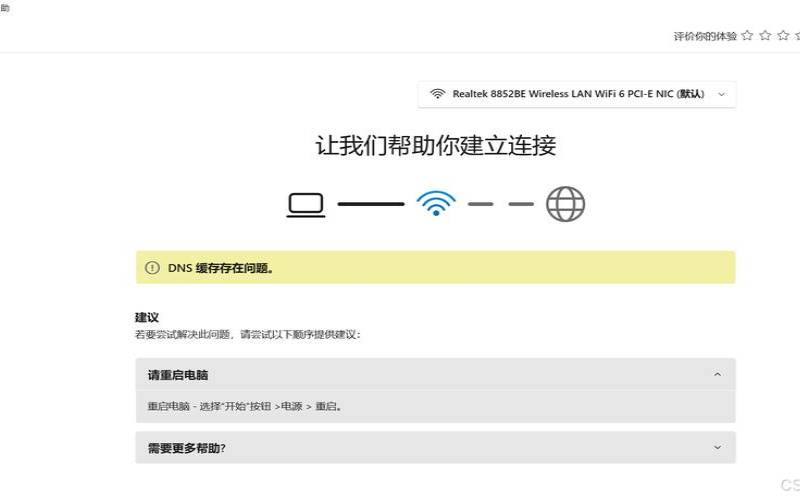Open the Realtek 8852BE network adapter dropdown
Image resolution: width=800 pixels, height=500 pixels.
click(x=577, y=94)
